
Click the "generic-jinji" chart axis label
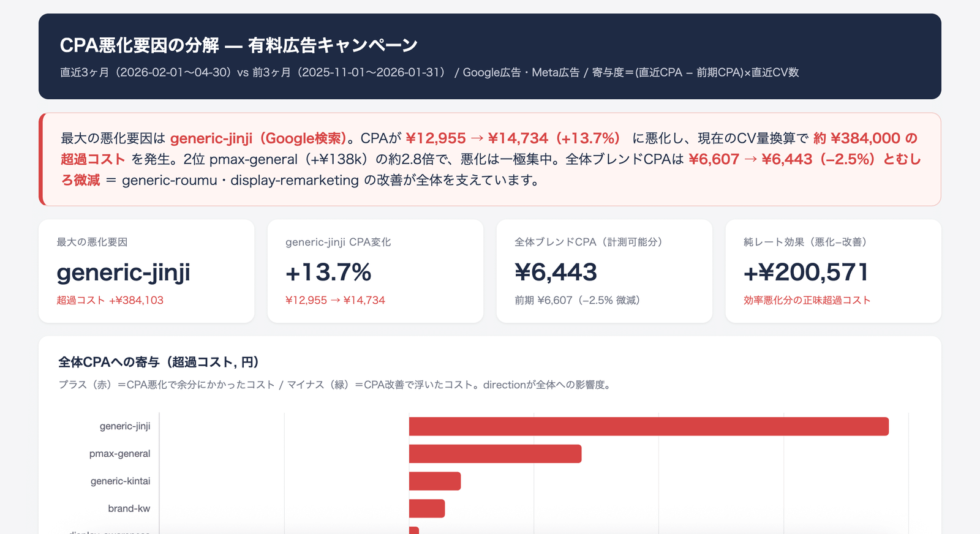coord(125,426)
